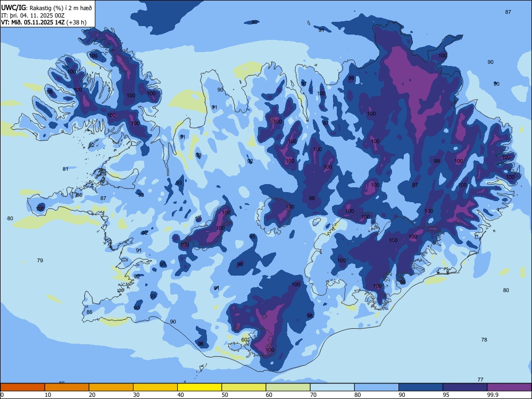
Task: Click the map value '81' off the west coast
Action: 65,169
